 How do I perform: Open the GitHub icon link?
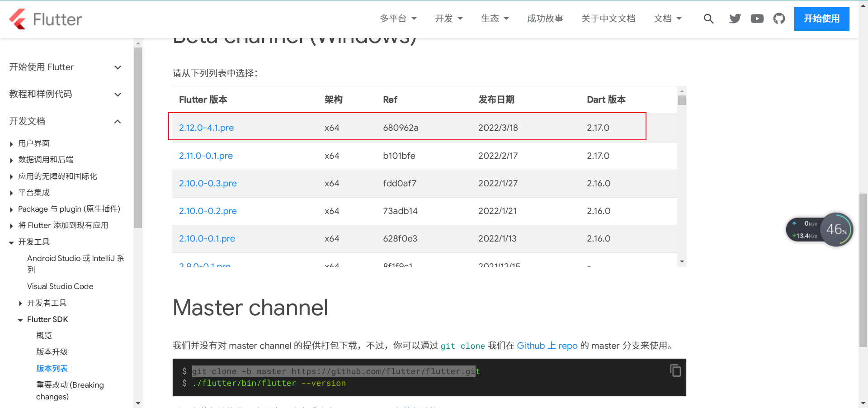pyautogui.click(x=779, y=19)
